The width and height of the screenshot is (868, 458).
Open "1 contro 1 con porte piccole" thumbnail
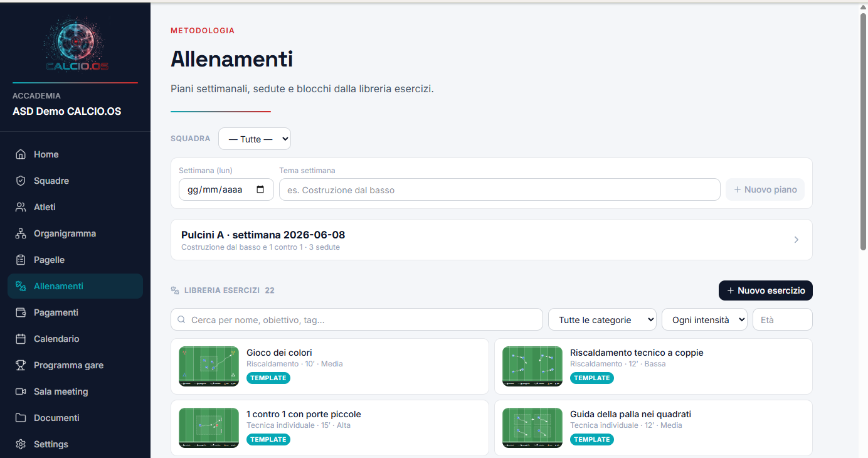(209, 428)
